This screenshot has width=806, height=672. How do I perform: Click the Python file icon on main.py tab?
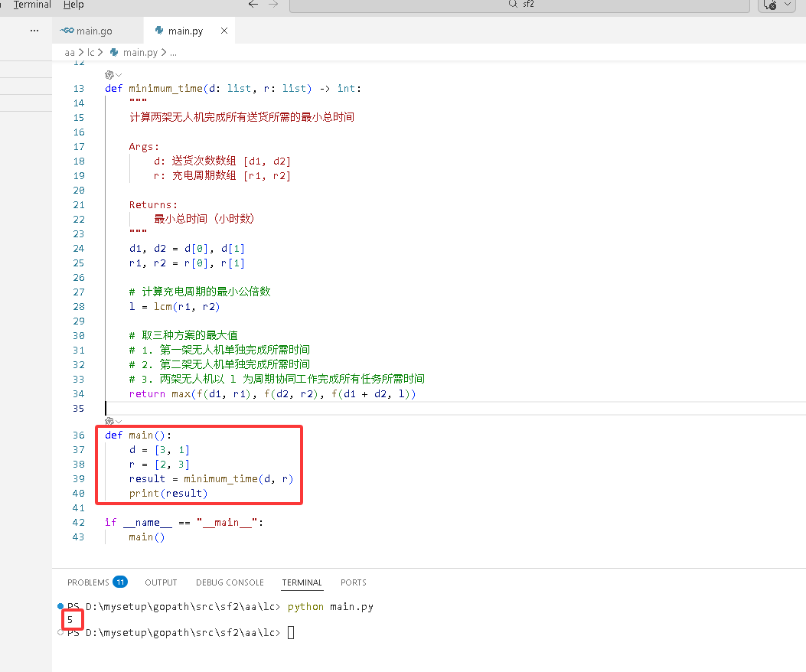(x=159, y=31)
